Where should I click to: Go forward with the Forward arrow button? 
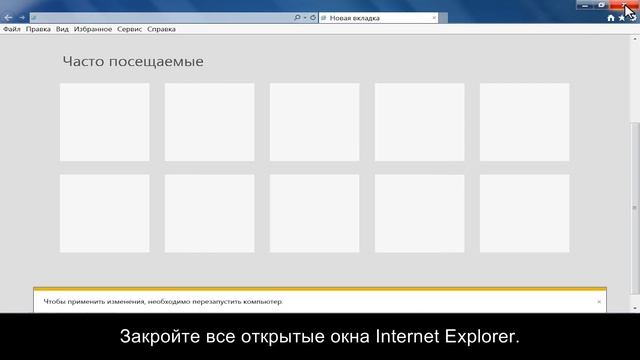[22, 18]
